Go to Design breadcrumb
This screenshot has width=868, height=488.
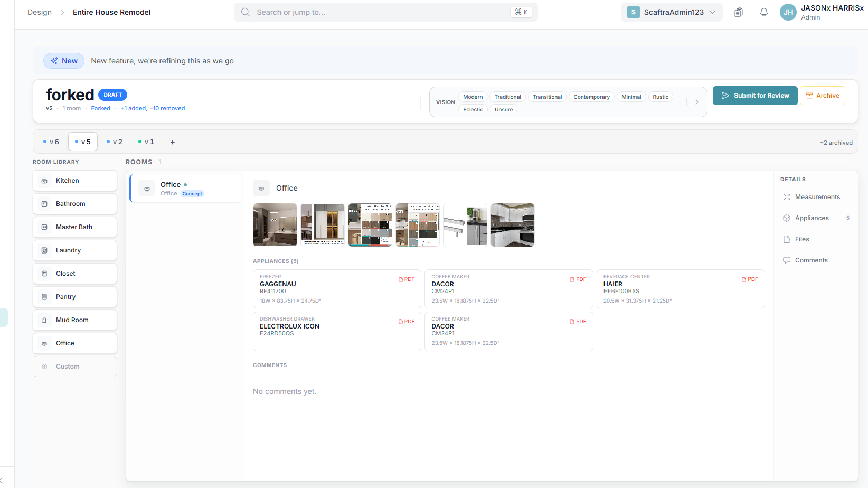(40, 12)
